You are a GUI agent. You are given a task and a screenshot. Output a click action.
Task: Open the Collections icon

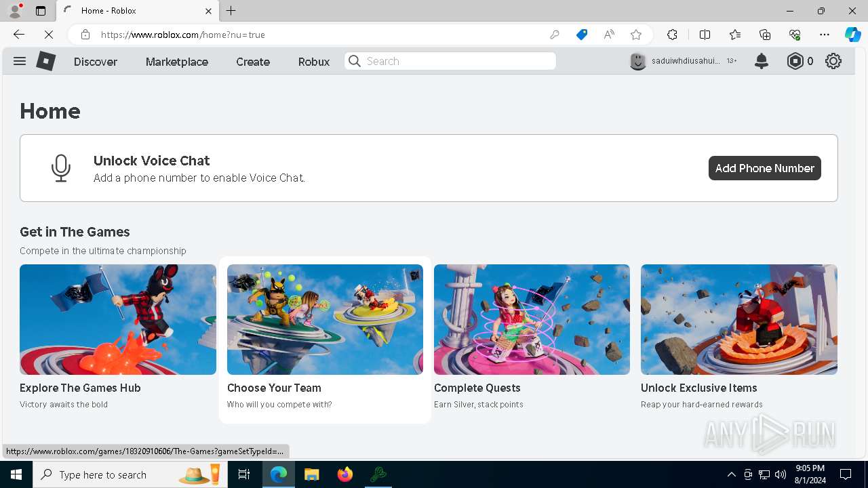pyautogui.click(x=765, y=35)
